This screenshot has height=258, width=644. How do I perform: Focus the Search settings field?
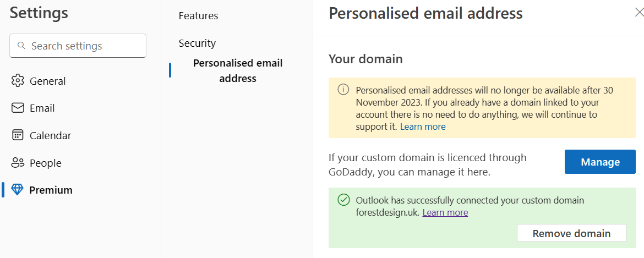(83, 46)
